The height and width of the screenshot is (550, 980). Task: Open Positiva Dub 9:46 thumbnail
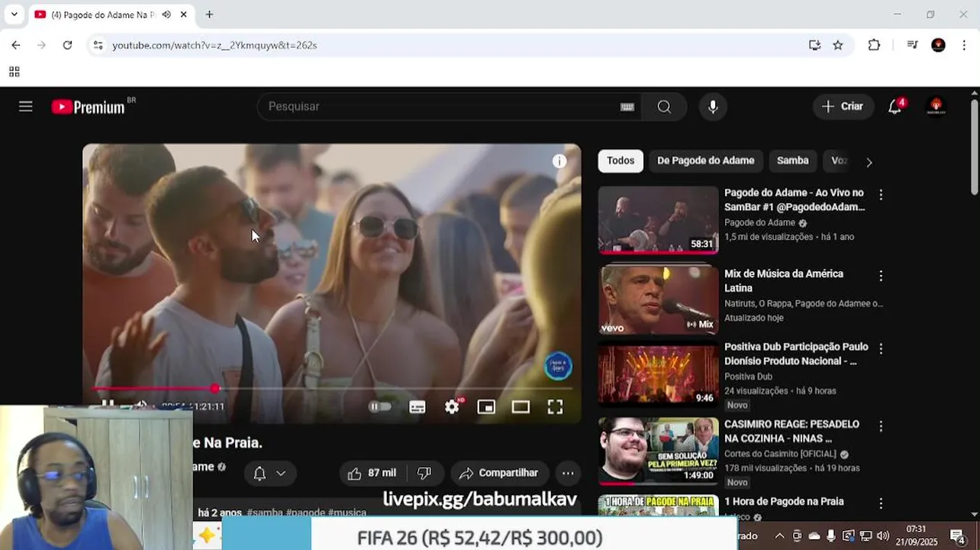[658, 374]
